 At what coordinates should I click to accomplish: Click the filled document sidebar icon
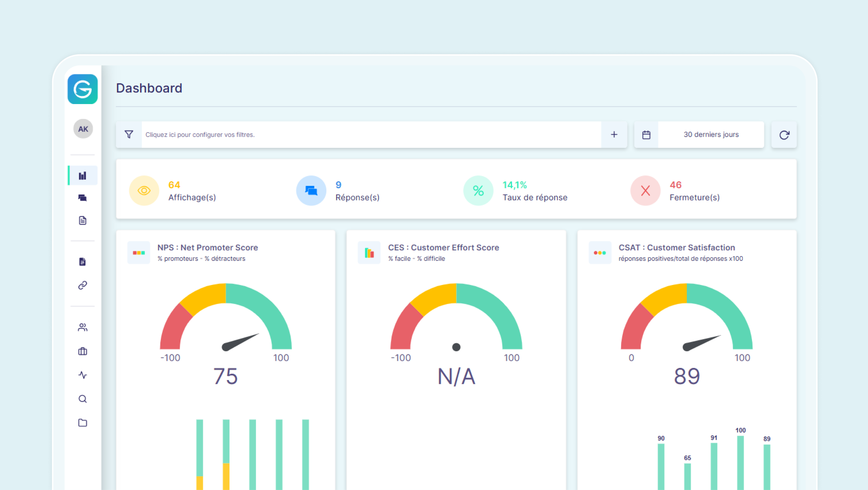[83, 262]
